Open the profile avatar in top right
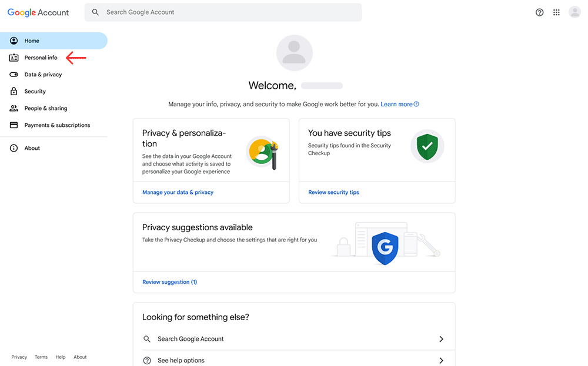 [x=574, y=12]
